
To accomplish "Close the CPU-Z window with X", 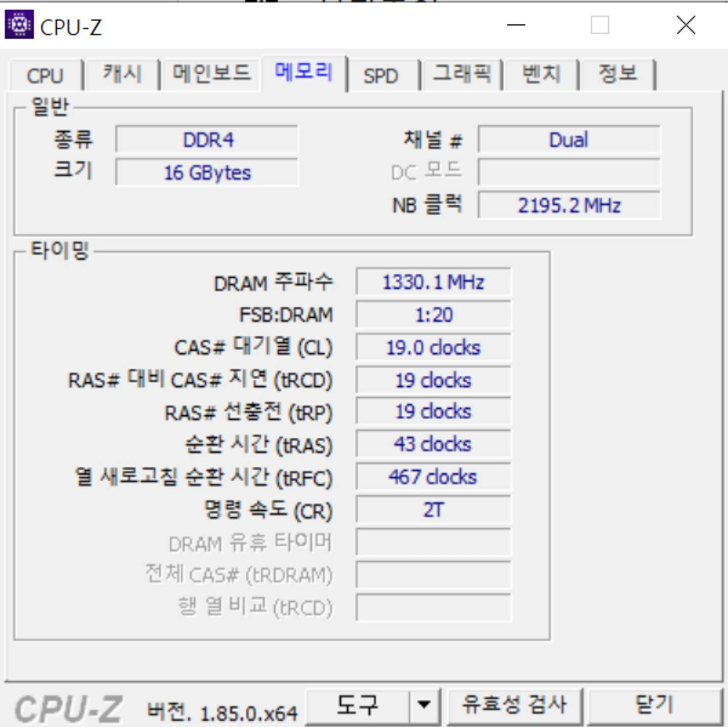I will click(686, 25).
